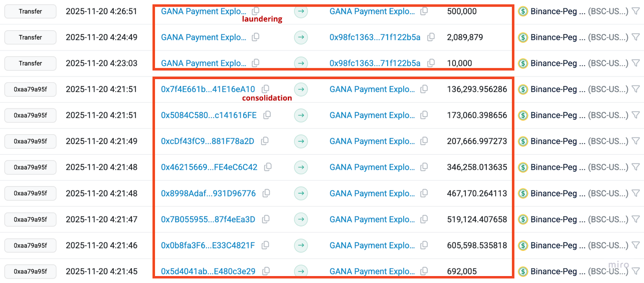Open GANA Payment Explo... sender at 4:26:51
This screenshot has width=644, height=283.
tap(204, 11)
